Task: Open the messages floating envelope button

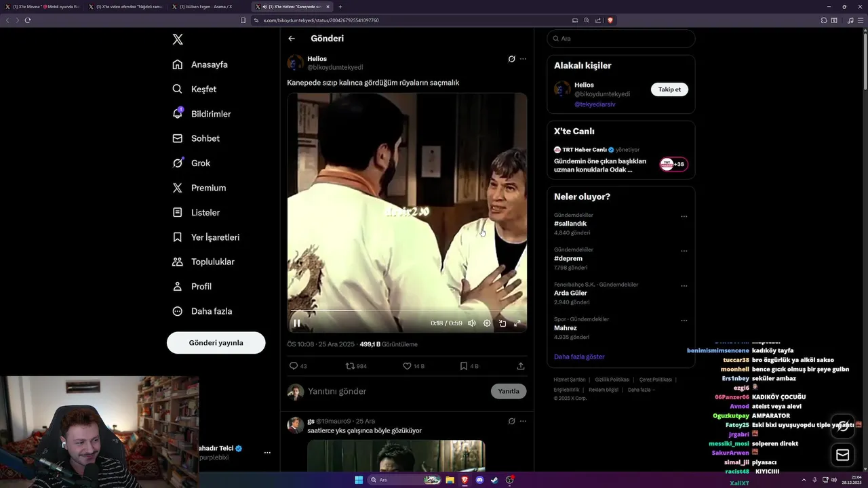Action: tap(843, 455)
